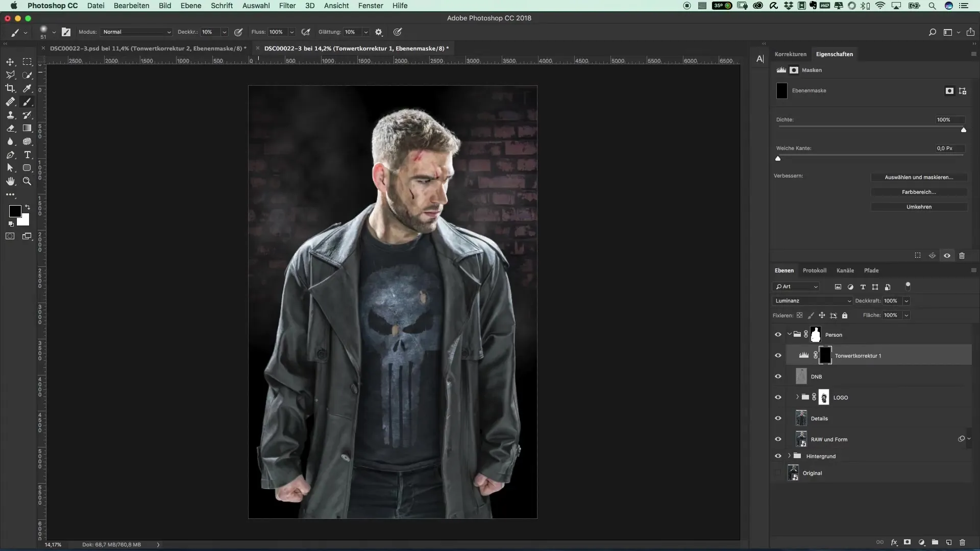Screen dimensions: 980x551
Task: Open the Auswahl menu
Action: pos(256,6)
